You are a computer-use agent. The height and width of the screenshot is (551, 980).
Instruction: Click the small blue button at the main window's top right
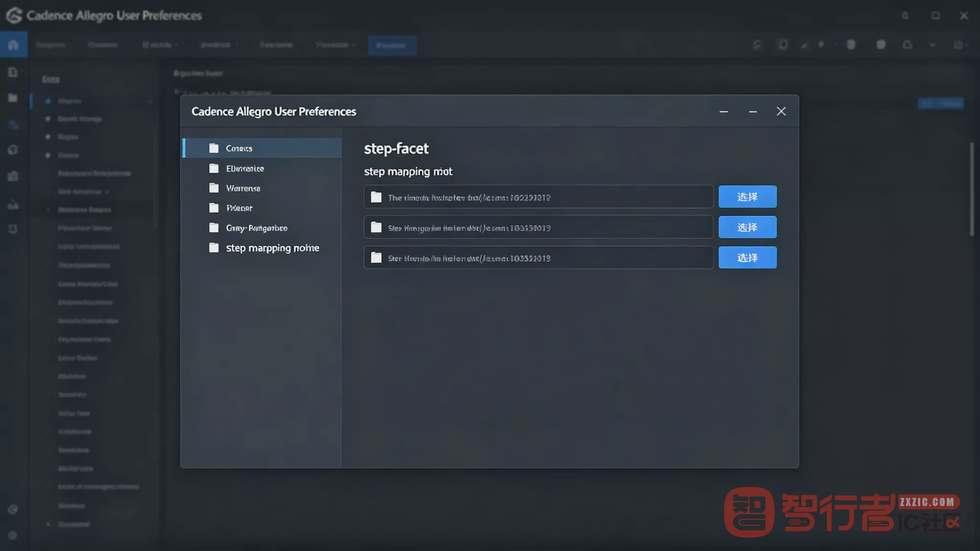[x=941, y=103]
